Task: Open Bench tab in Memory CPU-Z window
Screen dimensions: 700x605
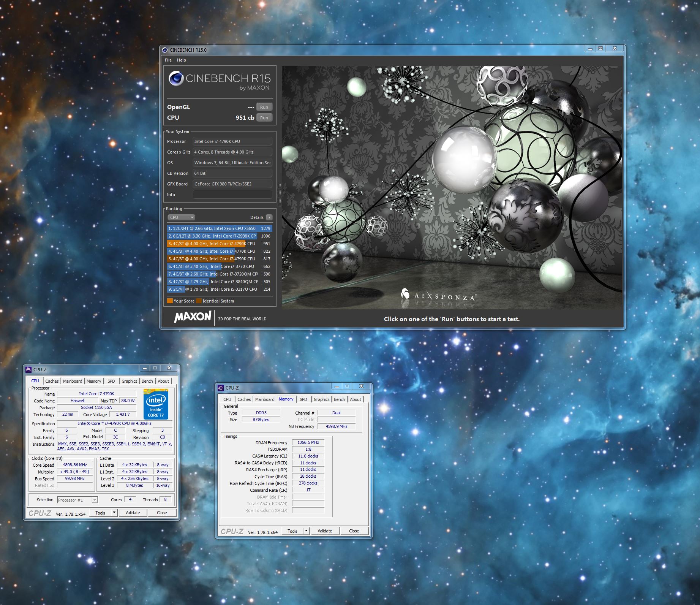Action: click(340, 399)
